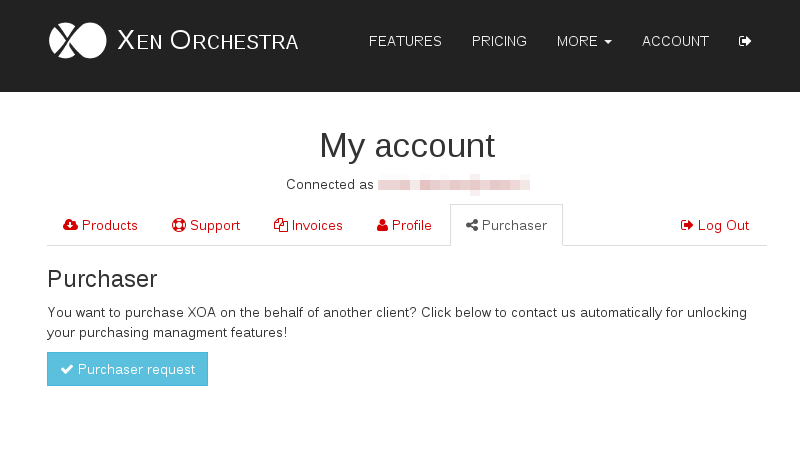This screenshot has height=473, width=800.
Task: Click the sign-out icon in the navbar
Action: coord(744,41)
